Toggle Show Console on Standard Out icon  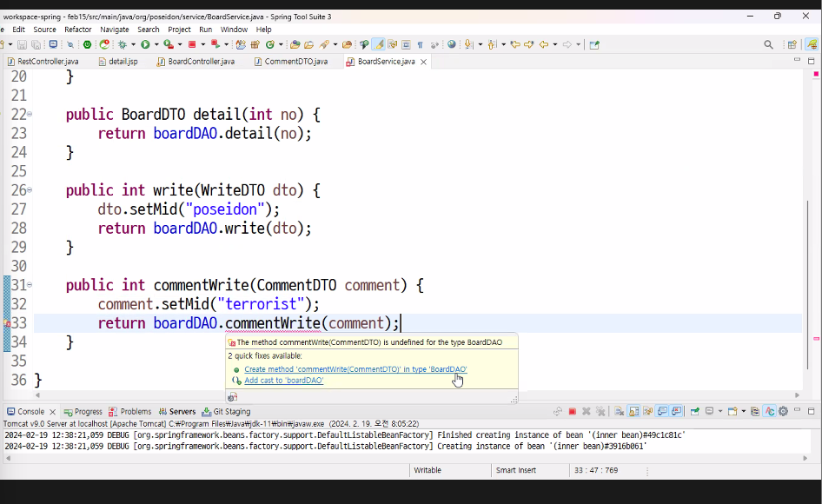click(661, 412)
